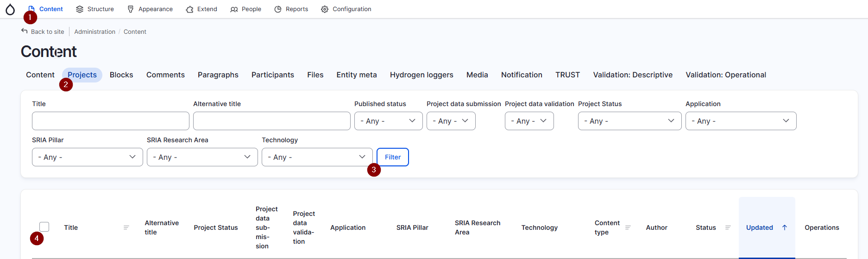Image resolution: width=868 pixels, height=259 pixels.
Task: Click sort icon beside Content type column
Action: coord(628,227)
